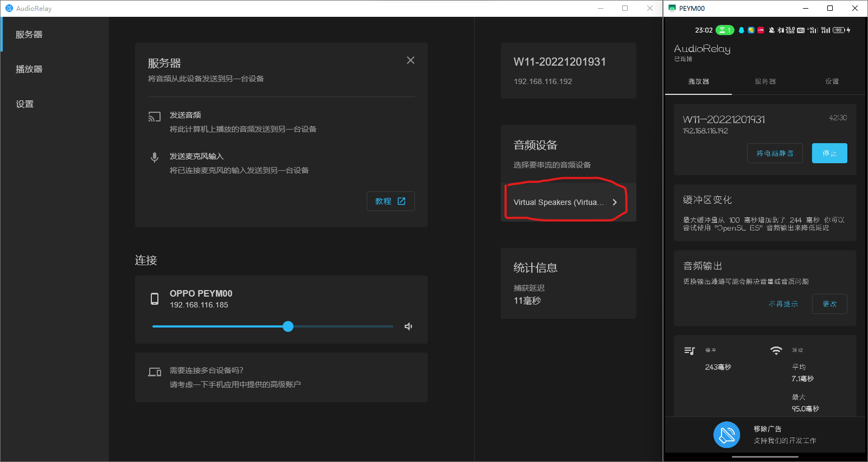Tap 移除广告 text in phone window
Screen dimensions: 868x462
(x=767, y=429)
